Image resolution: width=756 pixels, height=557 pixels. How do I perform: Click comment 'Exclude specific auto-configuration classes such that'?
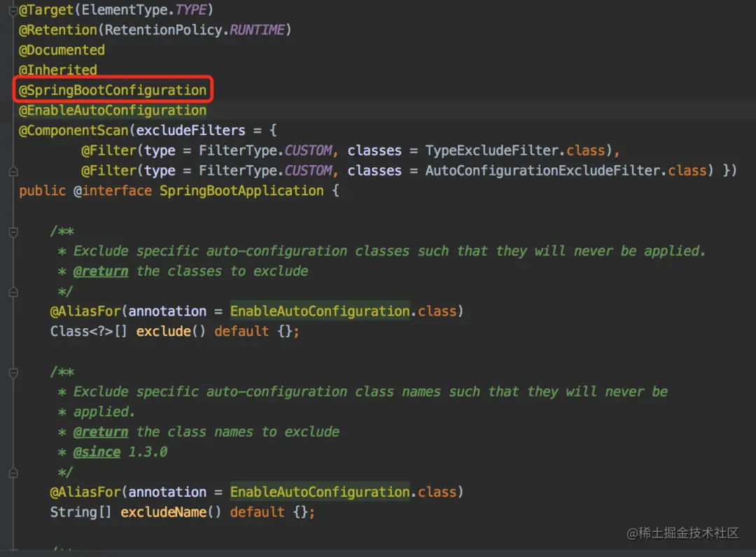[x=281, y=251]
